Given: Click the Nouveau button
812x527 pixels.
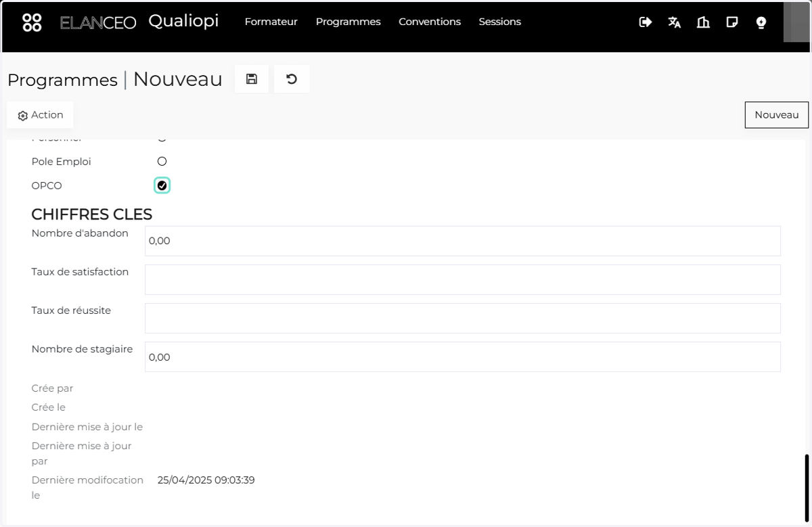Looking at the screenshot, I should point(777,115).
